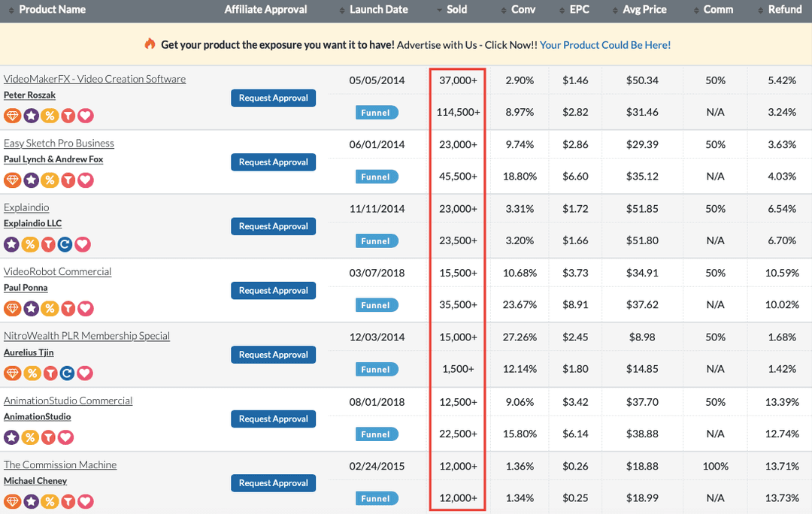Open the Your Product Could Be Here link

coord(605,45)
